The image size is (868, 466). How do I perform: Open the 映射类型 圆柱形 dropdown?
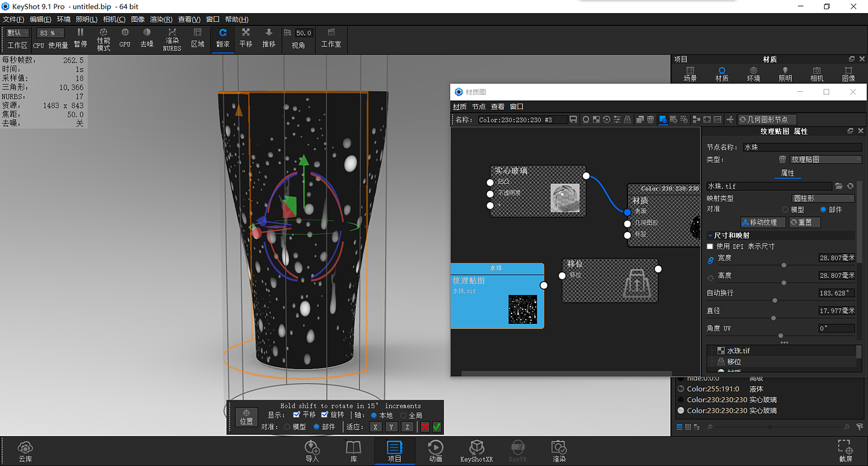pyautogui.click(x=823, y=199)
